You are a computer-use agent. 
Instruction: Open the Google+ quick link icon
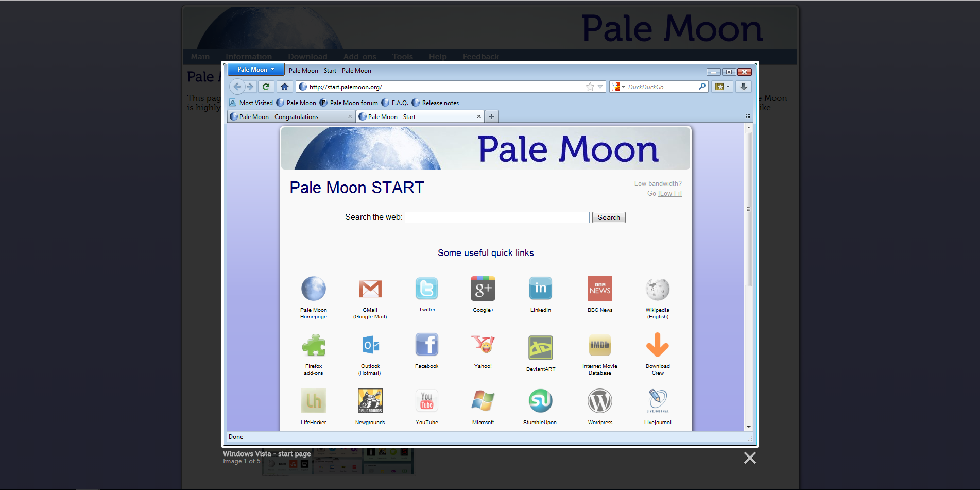point(483,289)
